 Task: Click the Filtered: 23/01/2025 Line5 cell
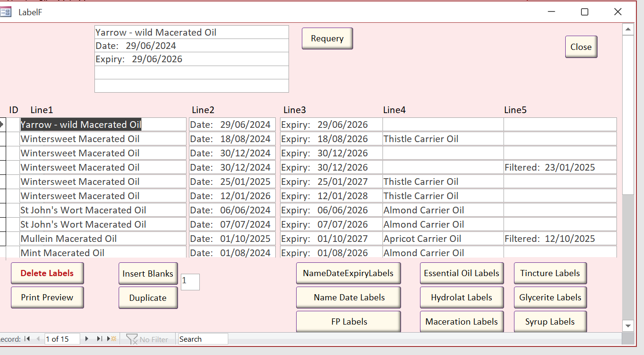pos(560,167)
